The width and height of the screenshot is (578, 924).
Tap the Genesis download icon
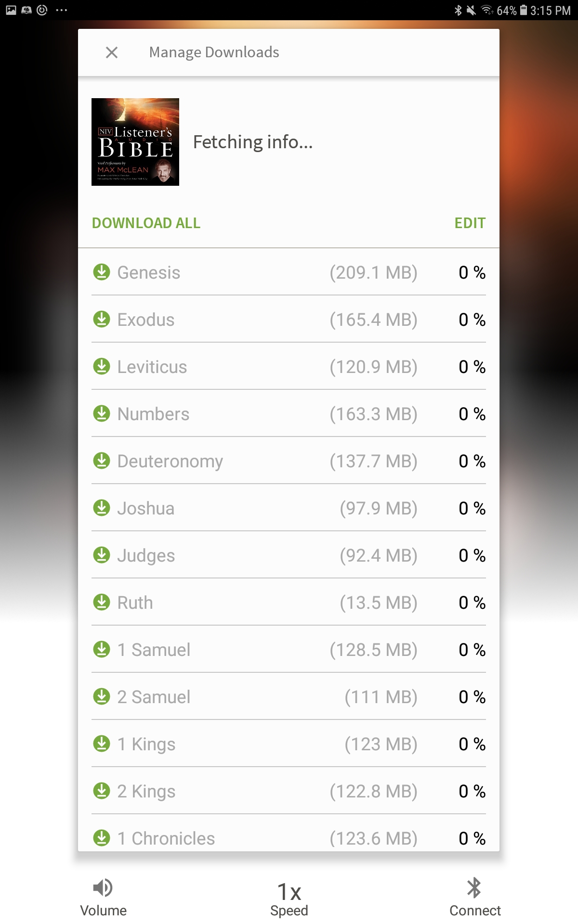102,272
